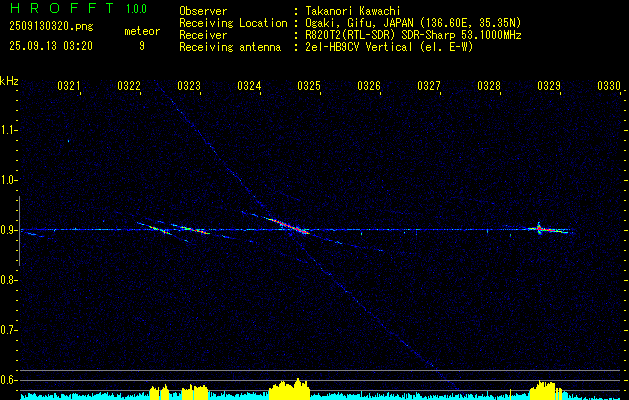Click the 0330 time axis label
The image size is (629, 400).
coord(609,85)
